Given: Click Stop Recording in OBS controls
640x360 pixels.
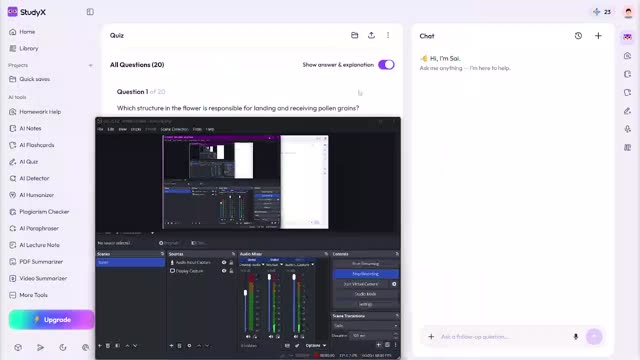Looking at the screenshot, I should [x=365, y=274].
